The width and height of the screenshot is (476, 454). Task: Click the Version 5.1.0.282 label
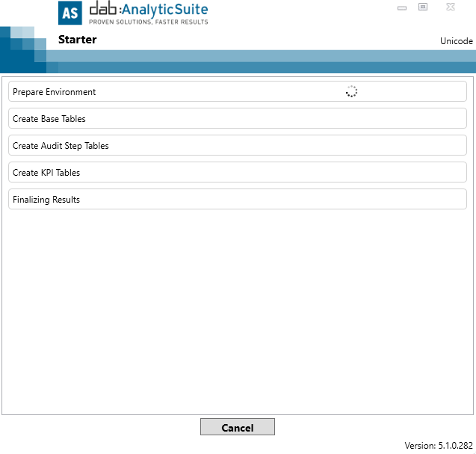click(x=439, y=445)
